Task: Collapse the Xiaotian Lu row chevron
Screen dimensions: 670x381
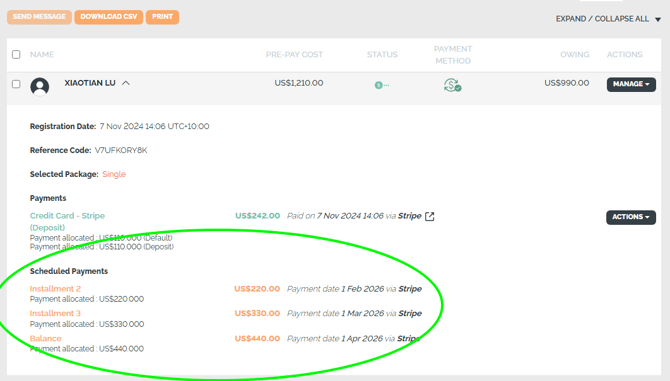Action: pos(126,83)
